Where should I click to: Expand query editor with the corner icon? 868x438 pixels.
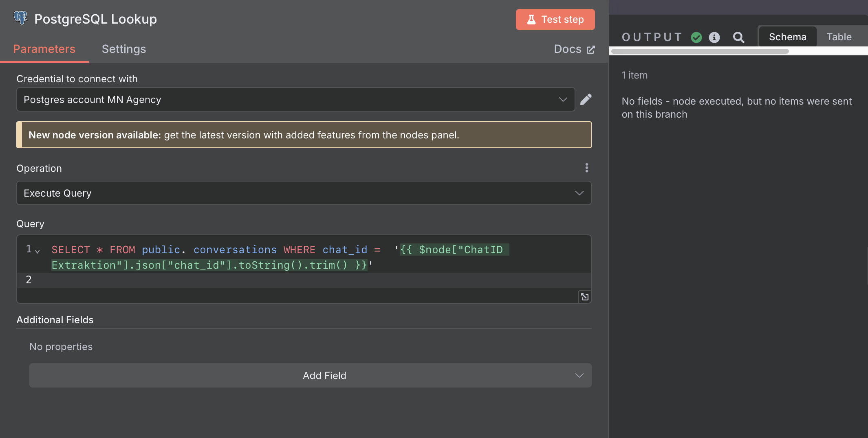tap(585, 297)
